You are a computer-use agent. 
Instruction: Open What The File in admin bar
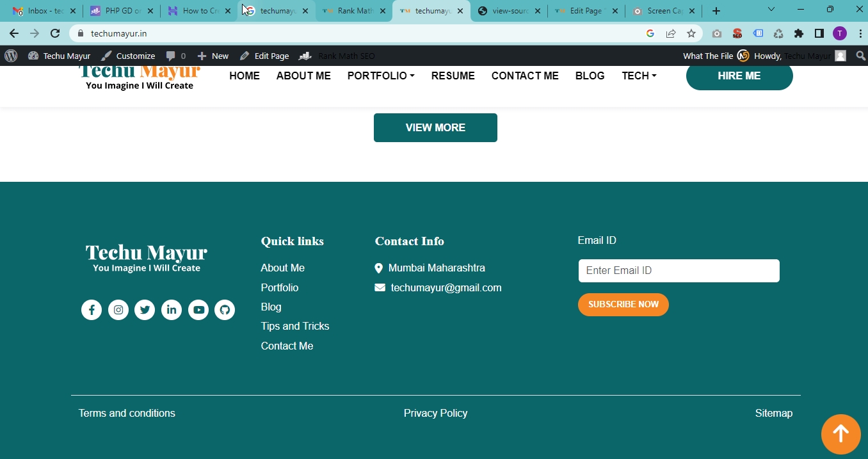[x=708, y=56]
